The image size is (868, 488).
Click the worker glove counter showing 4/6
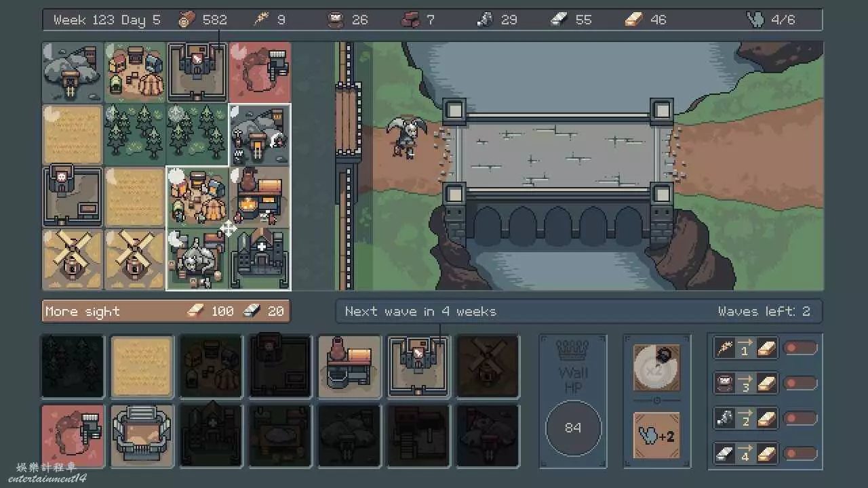770,20
